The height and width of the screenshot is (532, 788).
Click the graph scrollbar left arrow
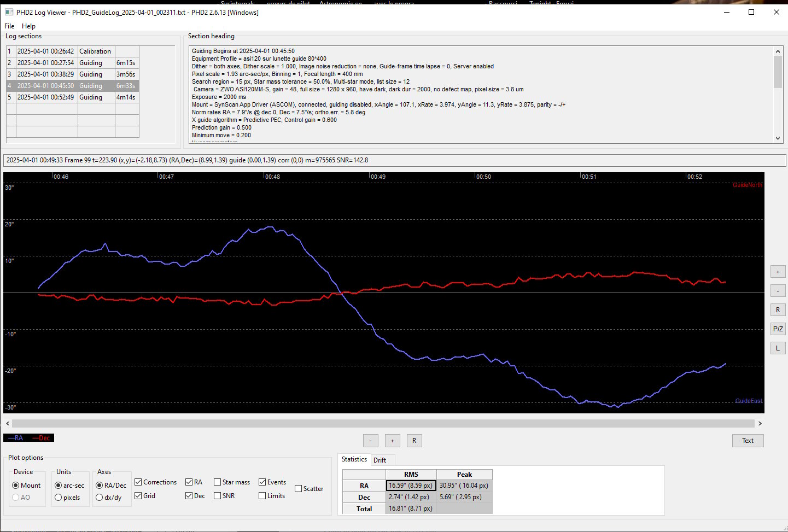(8, 423)
